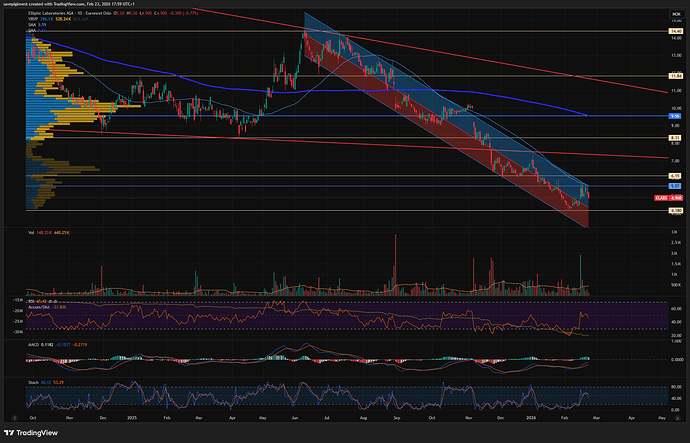Screen dimensions: 690x443
Task: Expand the RSI indicator legend
Action: 32,299
